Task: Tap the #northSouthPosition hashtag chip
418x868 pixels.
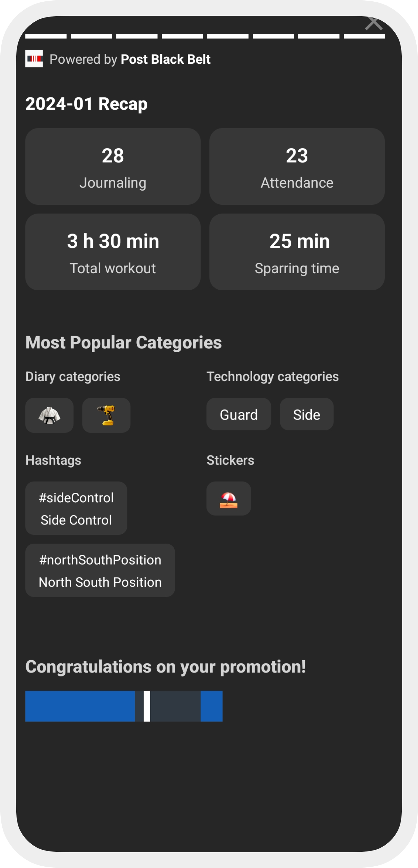Action: 100,570
